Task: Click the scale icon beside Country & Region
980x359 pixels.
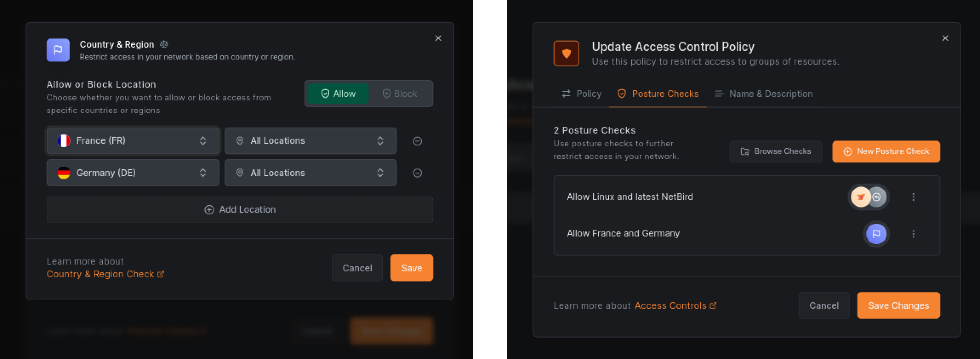Action: pyautogui.click(x=164, y=44)
